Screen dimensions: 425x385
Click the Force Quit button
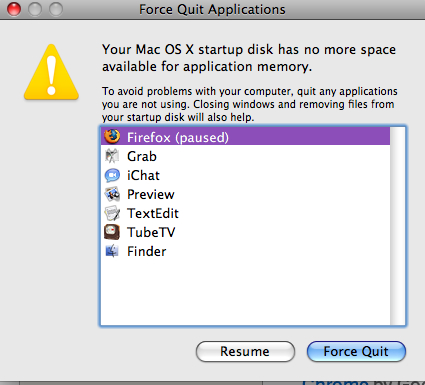point(356,351)
